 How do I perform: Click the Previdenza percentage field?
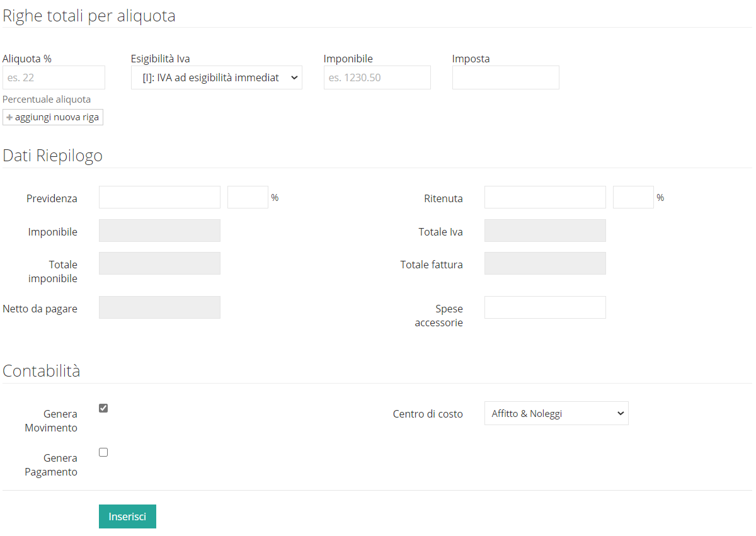pos(248,197)
